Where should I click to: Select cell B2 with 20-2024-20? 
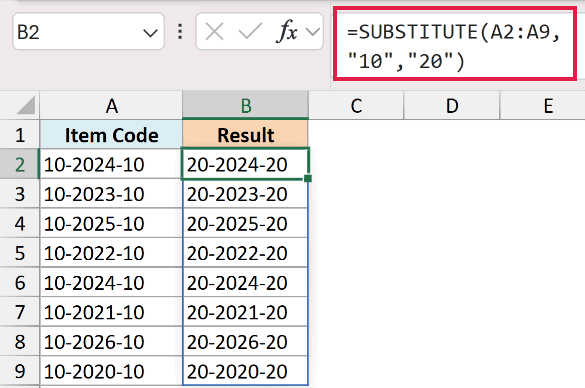(245, 164)
